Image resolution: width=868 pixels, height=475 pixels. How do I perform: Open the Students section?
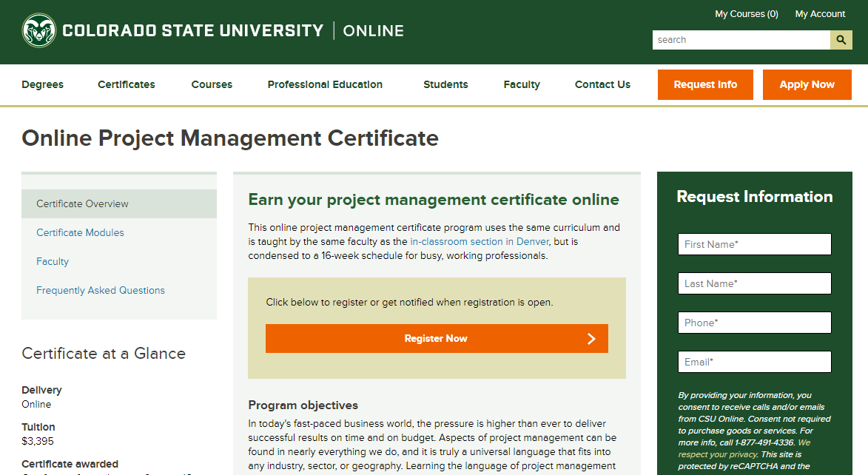click(x=445, y=84)
